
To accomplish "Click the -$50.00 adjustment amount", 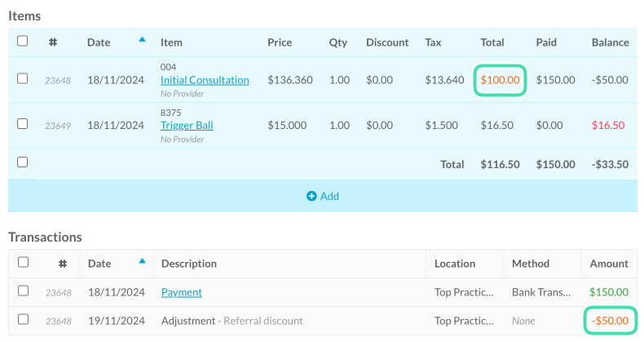I will [x=610, y=321].
